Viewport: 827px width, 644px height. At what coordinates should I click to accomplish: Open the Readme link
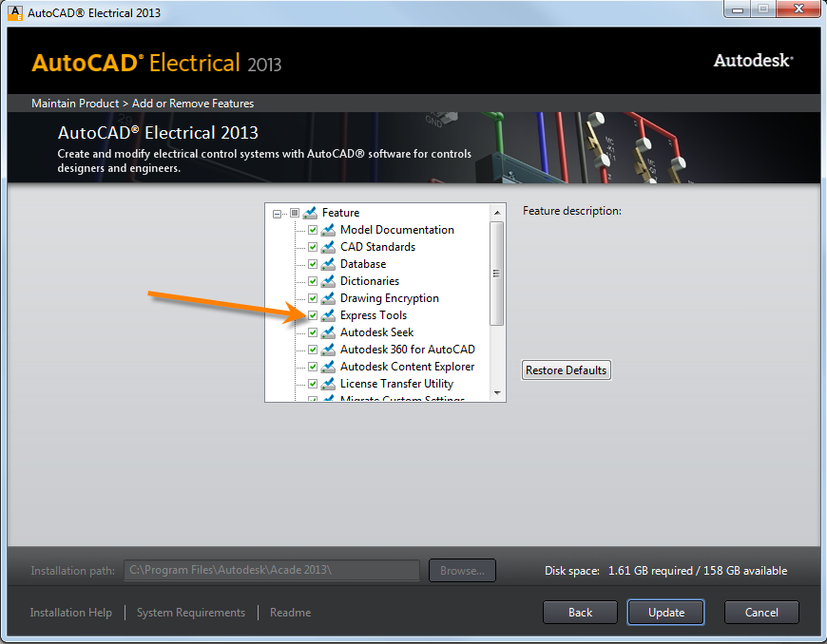point(290,613)
